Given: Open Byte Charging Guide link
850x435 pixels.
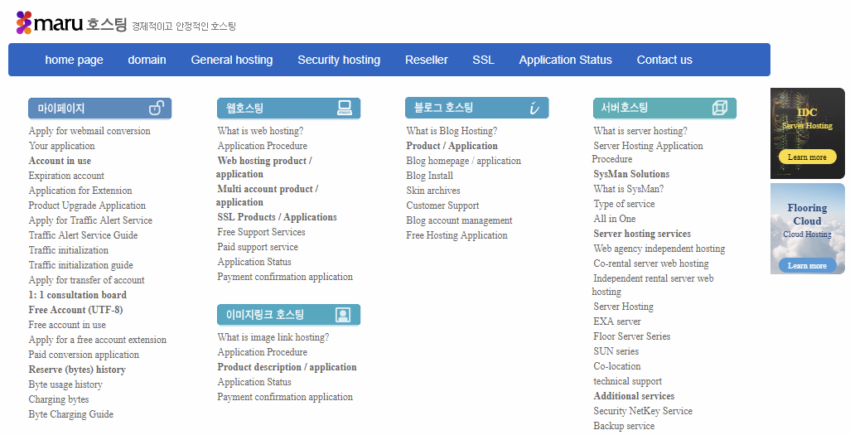Looking at the screenshot, I should point(71,414).
